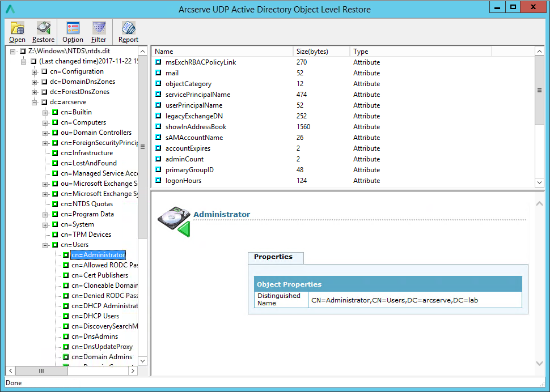Open the Option settings icon
The width and height of the screenshot is (550, 392).
pos(73,28)
